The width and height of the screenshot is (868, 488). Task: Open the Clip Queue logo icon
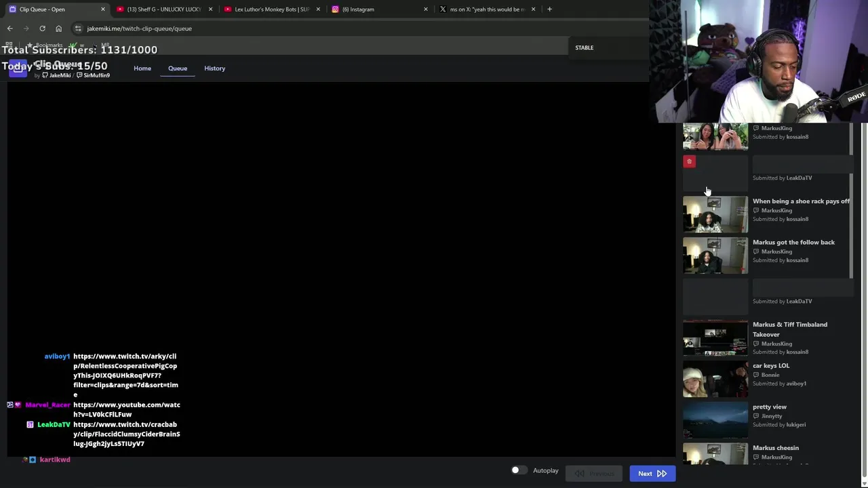tap(18, 69)
